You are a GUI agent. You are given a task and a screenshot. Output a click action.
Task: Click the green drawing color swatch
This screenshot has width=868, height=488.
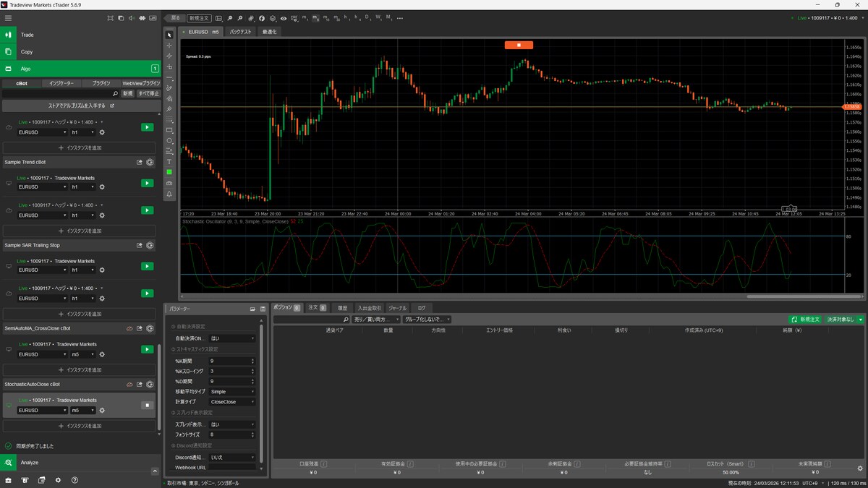point(169,172)
